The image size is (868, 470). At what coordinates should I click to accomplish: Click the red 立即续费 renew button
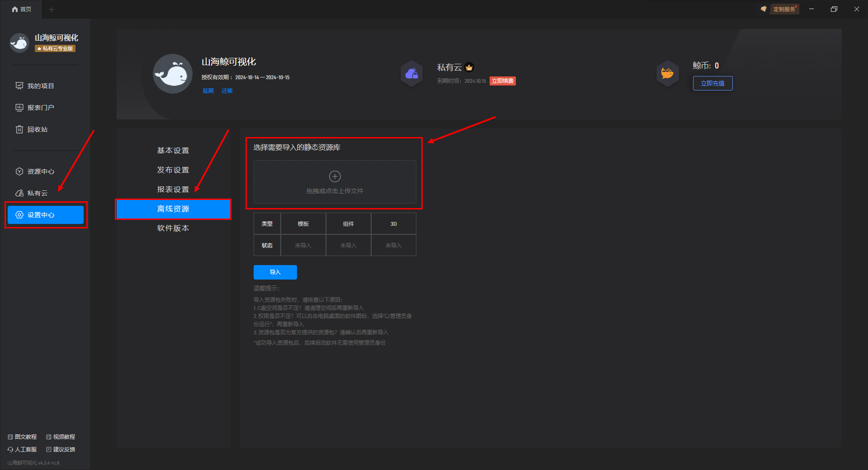(503, 81)
